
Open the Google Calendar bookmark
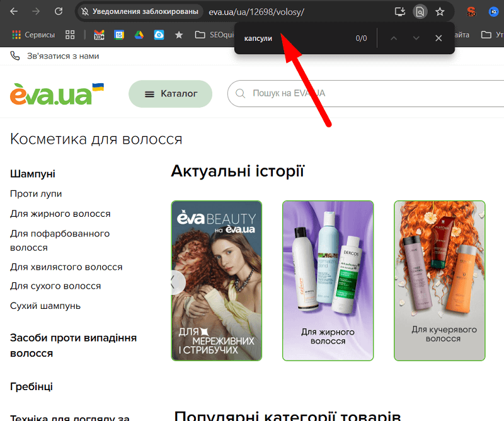pyautogui.click(x=119, y=35)
